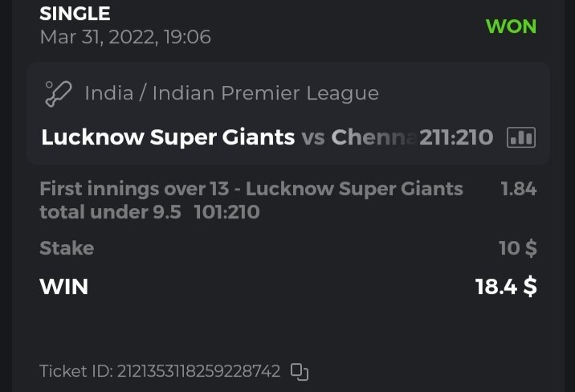
Task: Select the Ticket ID number text
Action: pos(198,371)
